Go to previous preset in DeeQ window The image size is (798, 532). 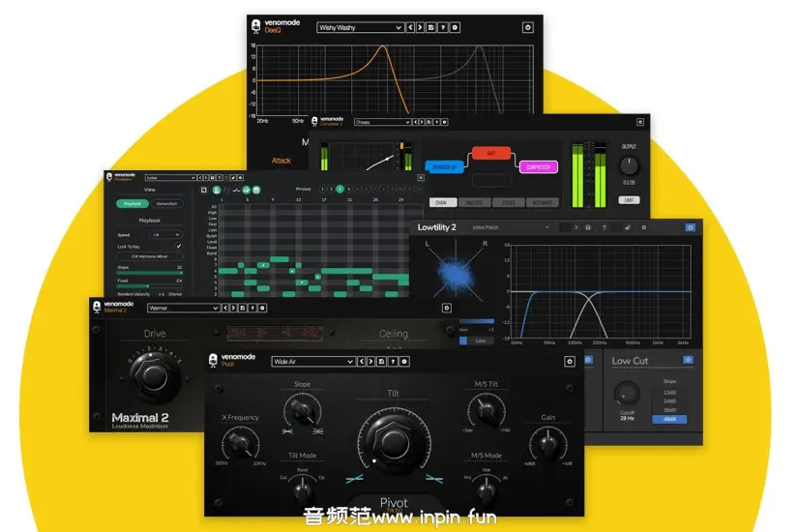click(410, 27)
